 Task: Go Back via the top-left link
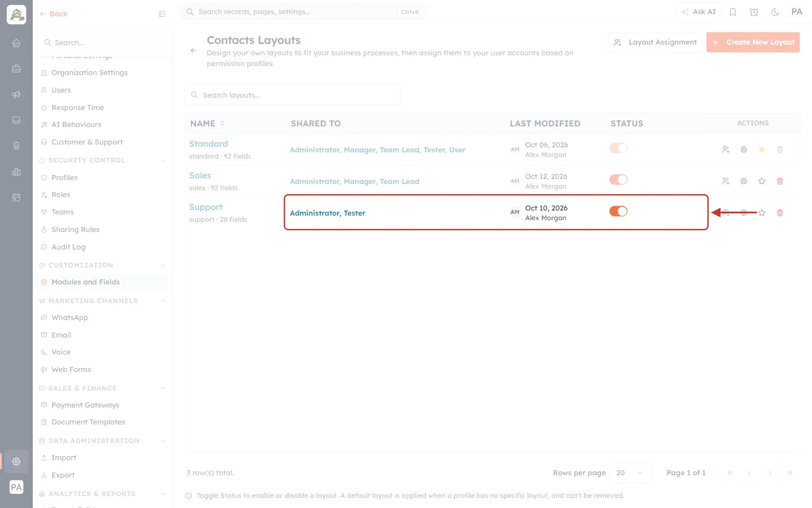click(54, 14)
